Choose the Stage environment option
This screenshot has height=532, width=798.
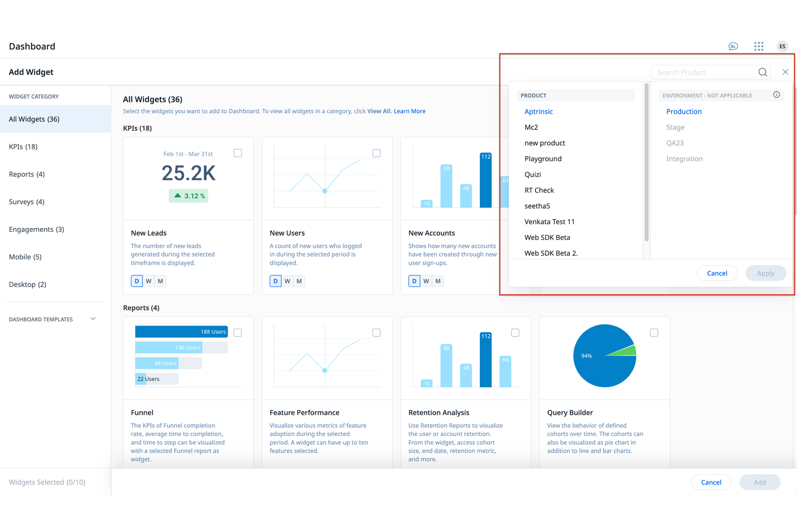tap(675, 127)
